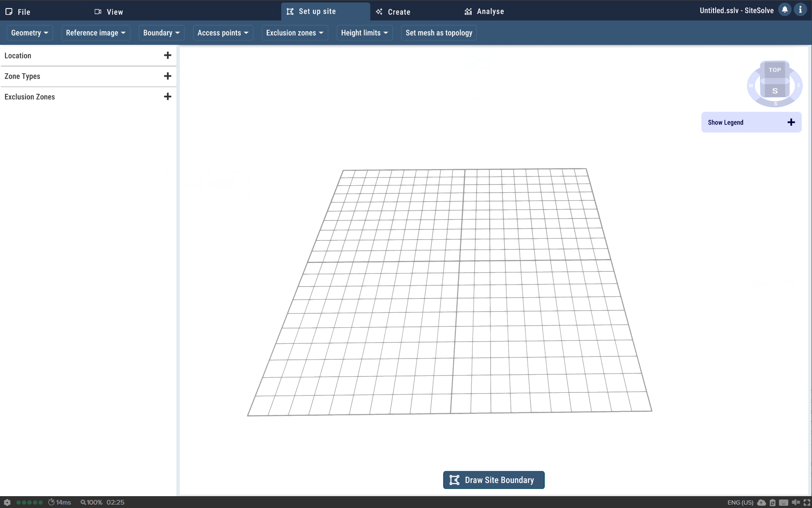Open the File menu
The width and height of the screenshot is (812, 508).
(x=18, y=12)
